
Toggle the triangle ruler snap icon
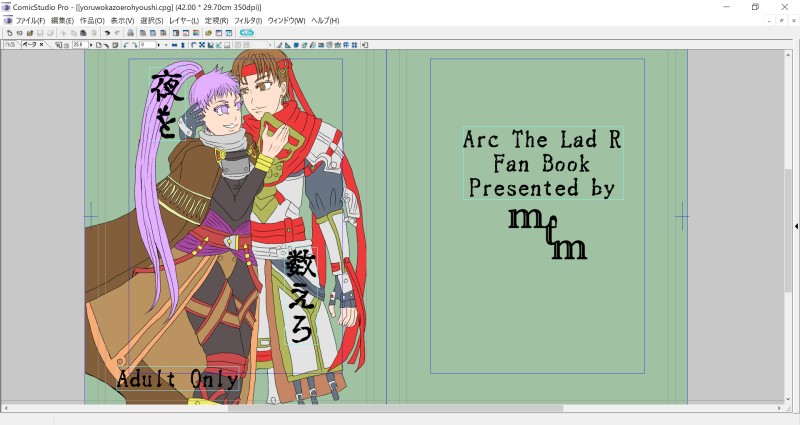coord(288,45)
